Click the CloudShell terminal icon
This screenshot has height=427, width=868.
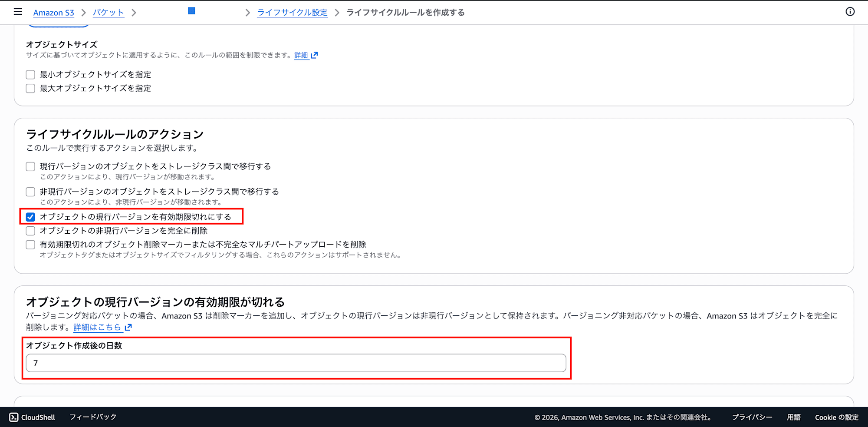tap(14, 417)
